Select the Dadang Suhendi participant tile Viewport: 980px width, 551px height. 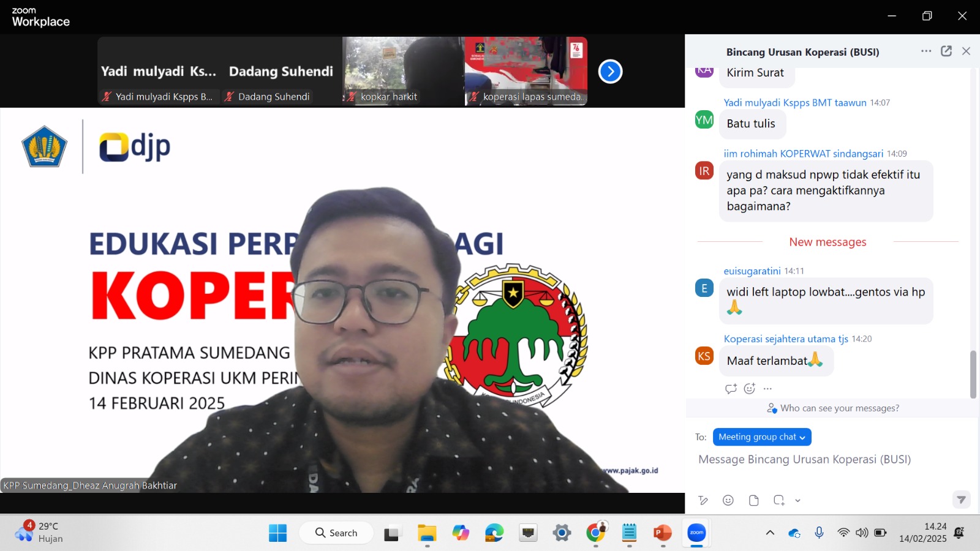click(281, 71)
